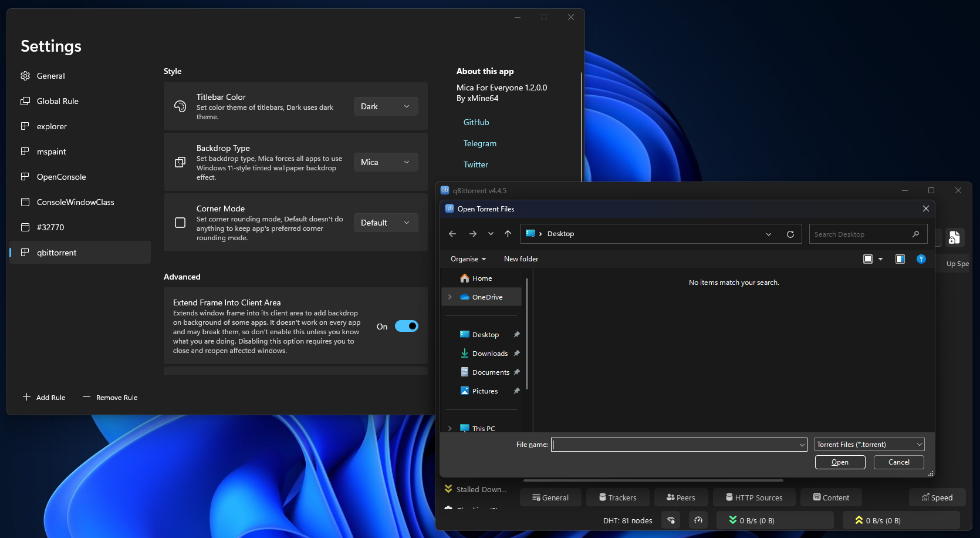Viewport: 980px width, 538px height.
Task: Select the ConsoleWindowClass rule
Action: pos(80,202)
